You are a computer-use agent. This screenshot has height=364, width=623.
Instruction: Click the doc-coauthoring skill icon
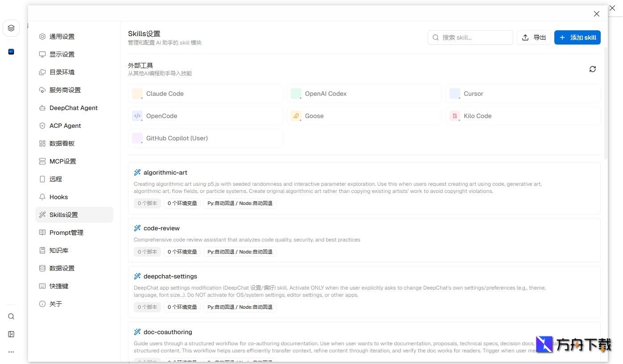[x=137, y=332]
